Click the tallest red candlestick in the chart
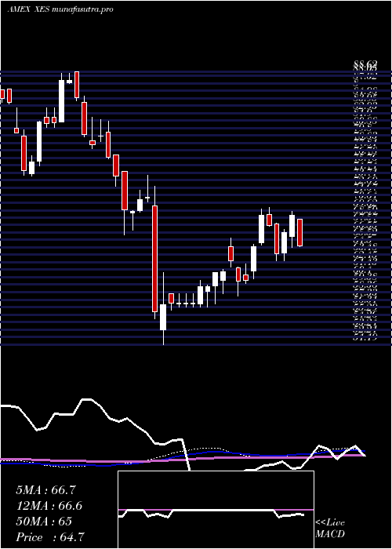Image resolution: width=392 pixels, height=549 pixels. 154,259
